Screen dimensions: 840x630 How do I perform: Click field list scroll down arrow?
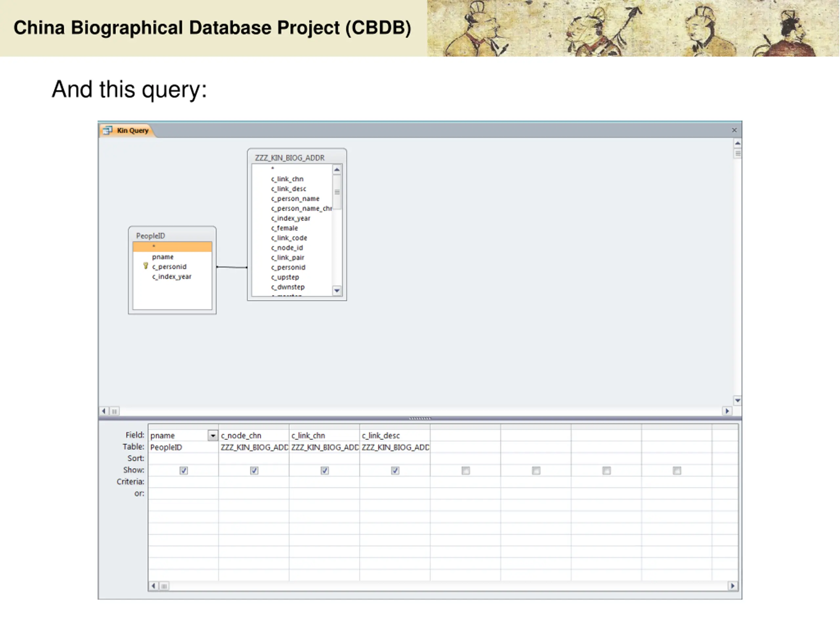pyautogui.click(x=337, y=291)
